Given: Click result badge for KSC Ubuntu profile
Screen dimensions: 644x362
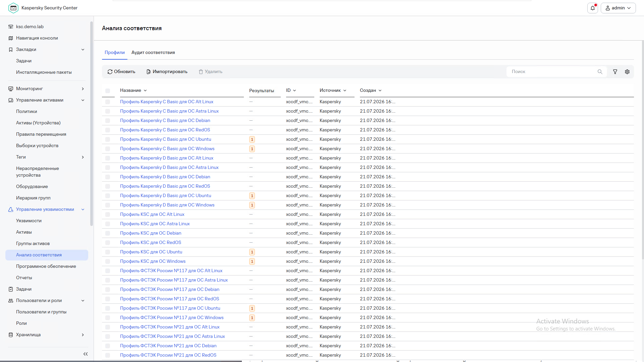Looking at the screenshot, I should [x=252, y=252].
